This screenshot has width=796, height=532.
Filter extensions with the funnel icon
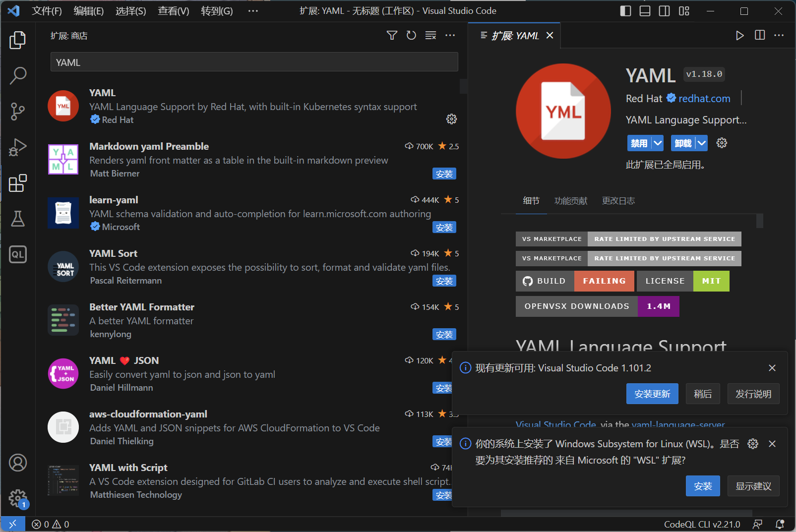pyautogui.click(x=392, y=35)
